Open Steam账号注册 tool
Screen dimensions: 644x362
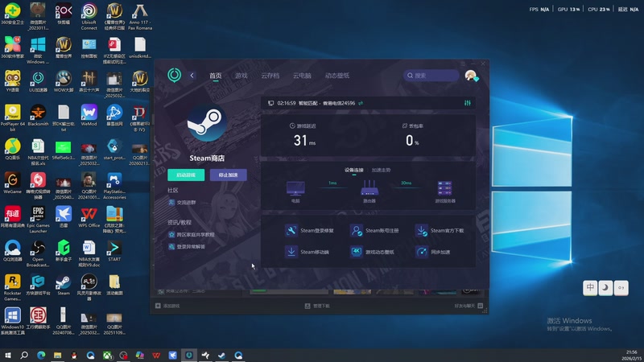click(374, 230)
